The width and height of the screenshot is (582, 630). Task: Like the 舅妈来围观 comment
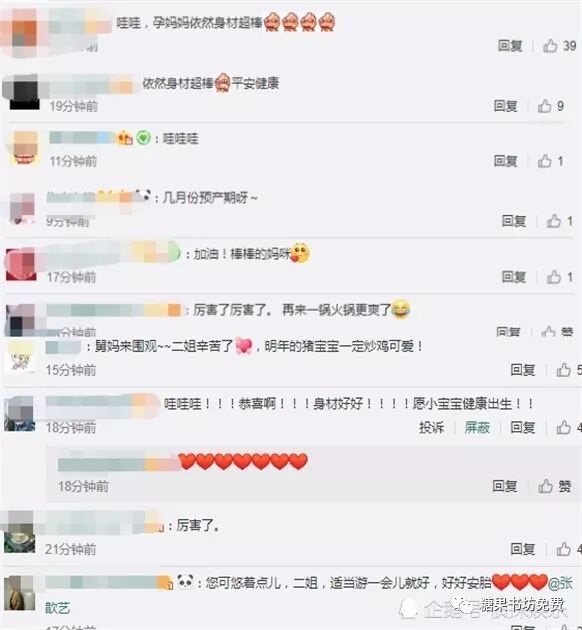[569, 370]
